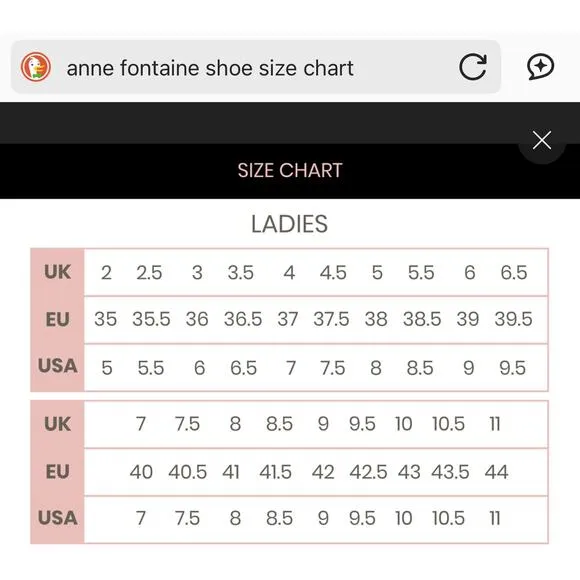
Task: Click USA size 11 in second table
Action: tap(495, 518)
